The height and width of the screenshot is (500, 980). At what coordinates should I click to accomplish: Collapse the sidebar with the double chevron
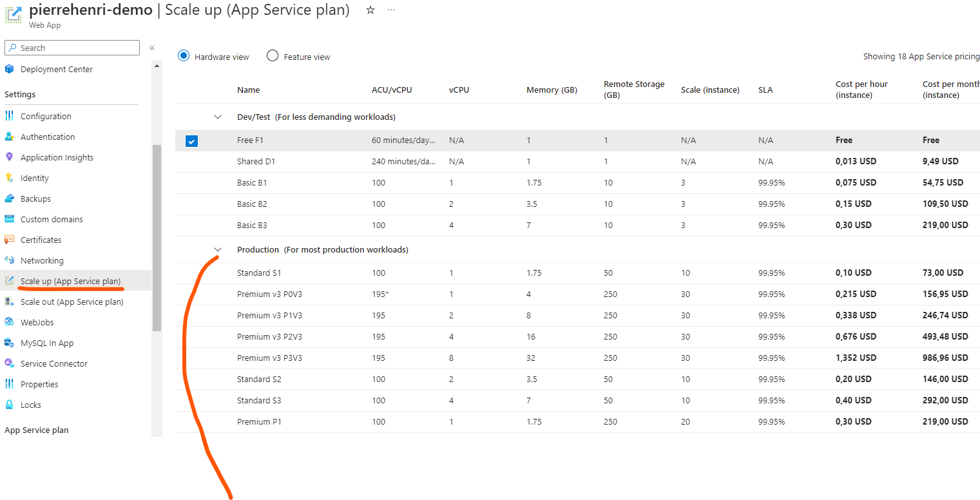pos(152,48)
